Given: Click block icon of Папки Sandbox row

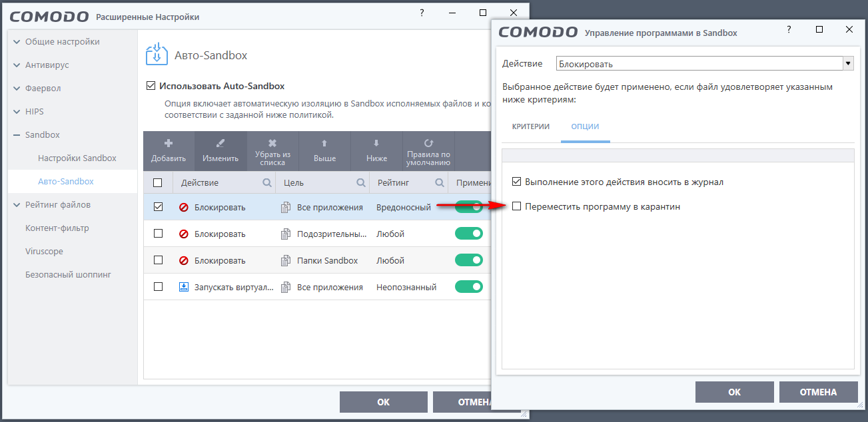Looking at the screenshot, I should (184, 261).
